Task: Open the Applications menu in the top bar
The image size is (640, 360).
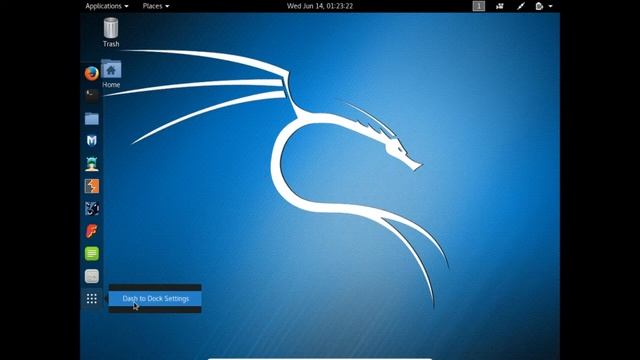Action: coord(106,6)
